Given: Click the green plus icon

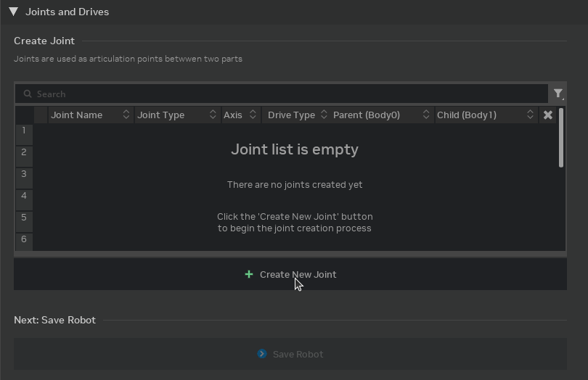Looking at the screenshot, I should 249,274.
